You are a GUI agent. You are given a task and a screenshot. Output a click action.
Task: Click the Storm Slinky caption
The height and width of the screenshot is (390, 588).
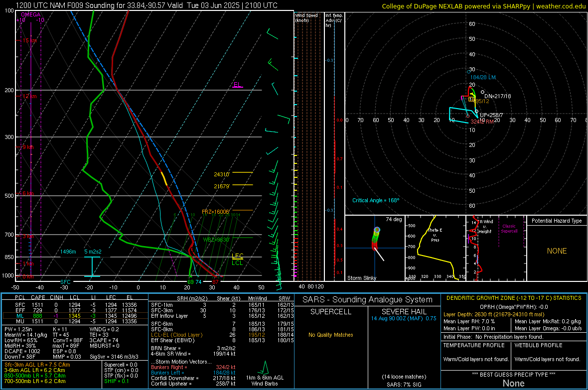[x=361, y=278]
